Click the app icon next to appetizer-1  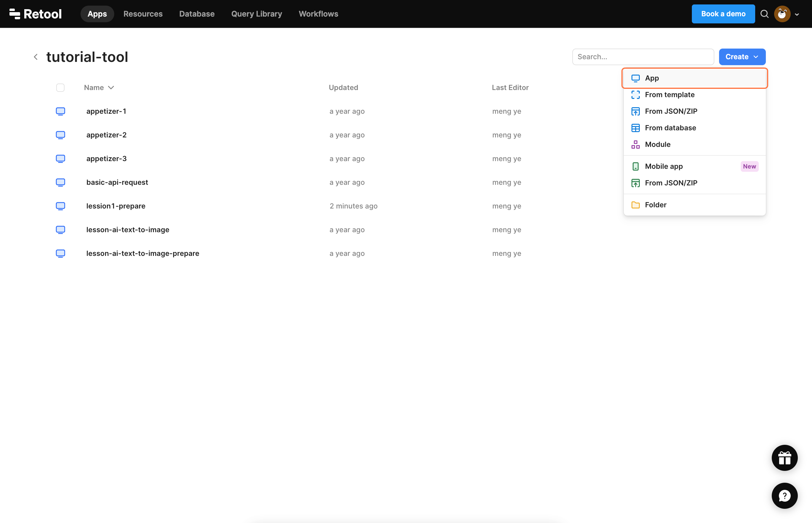pos(60,111)
